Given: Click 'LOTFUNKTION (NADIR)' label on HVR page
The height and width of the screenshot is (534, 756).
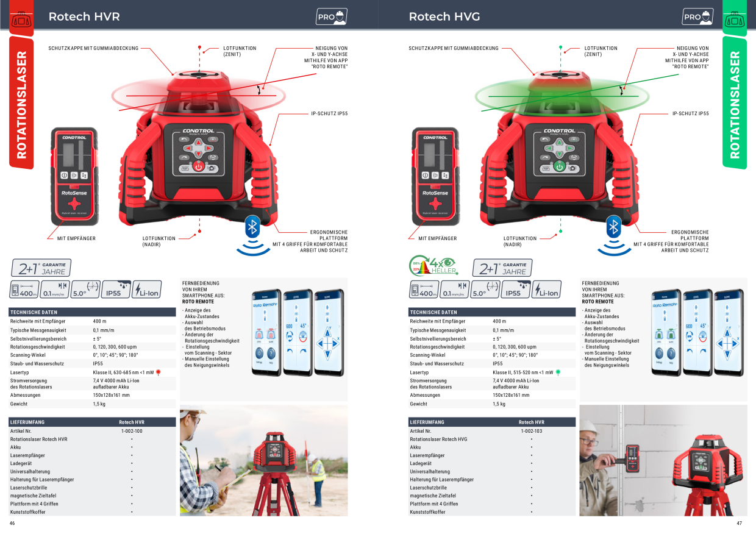Looking at the screenshot, I should (x=159, y=241).
